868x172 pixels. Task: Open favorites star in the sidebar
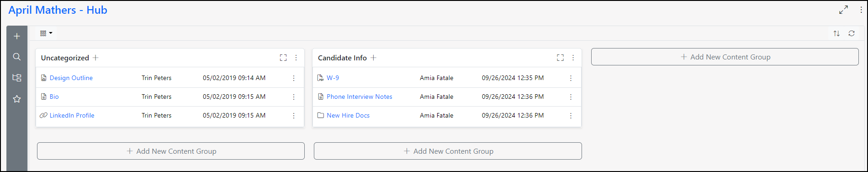click(17, 99)
